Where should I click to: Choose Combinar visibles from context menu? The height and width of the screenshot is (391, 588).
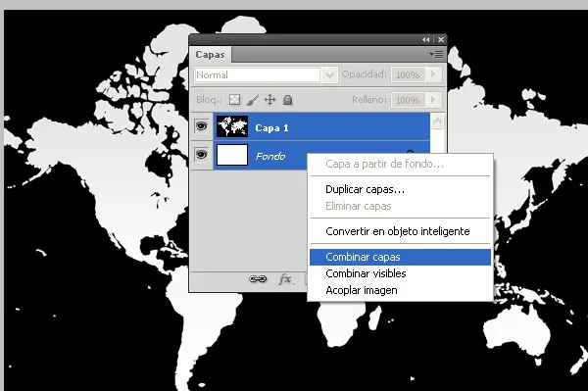click(x=400, y=273)
